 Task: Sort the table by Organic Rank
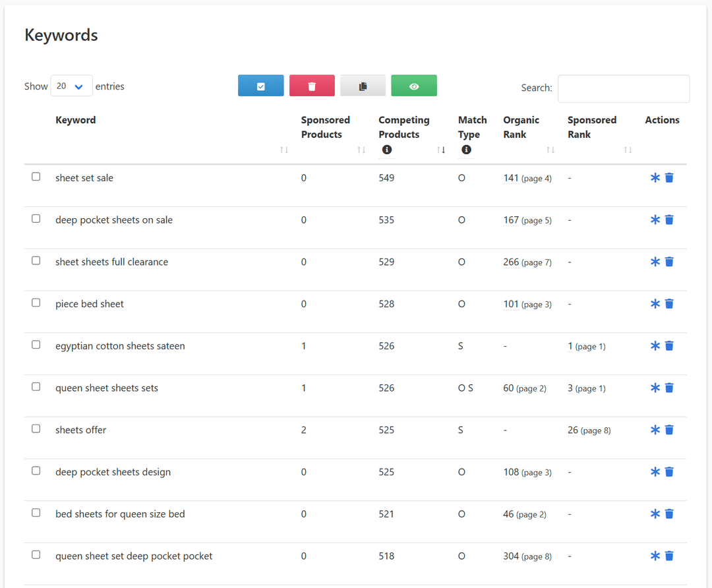[550, 150]
